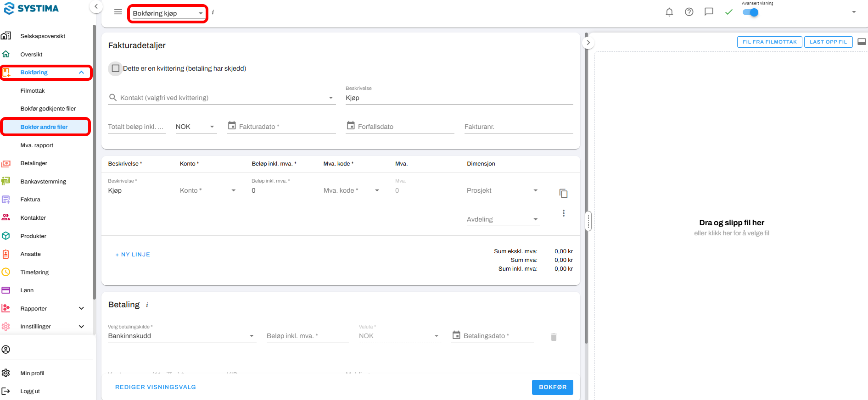Click REDIGER VISNINGSVALG

pyautogui.click(x=156, y=387)
